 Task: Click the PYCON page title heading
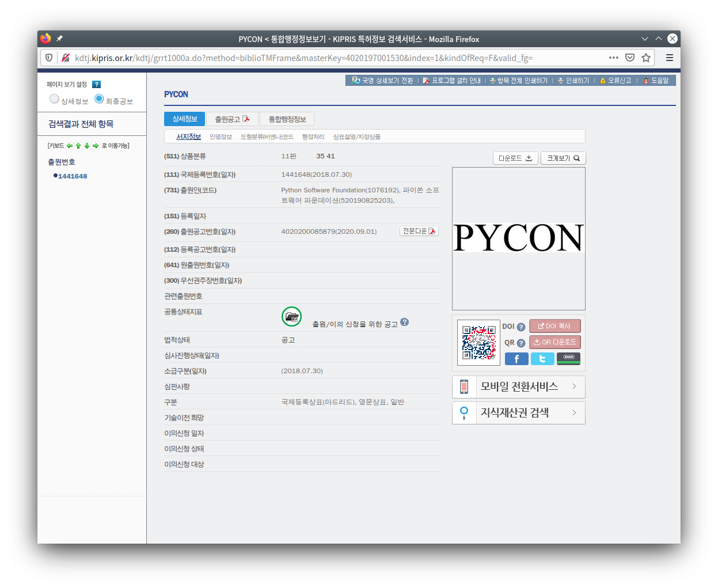click(176, 94)
